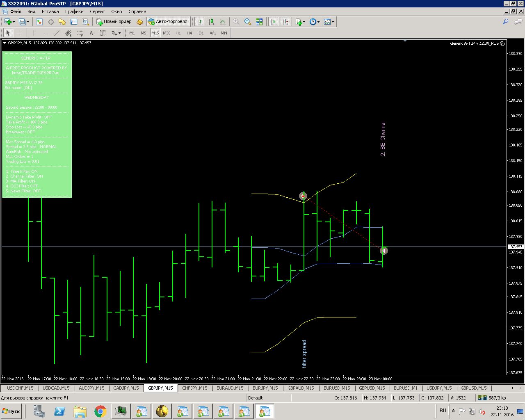Click the Пуск start button
The height and width of the screenshot is (420, 525).
click(11, 411)
